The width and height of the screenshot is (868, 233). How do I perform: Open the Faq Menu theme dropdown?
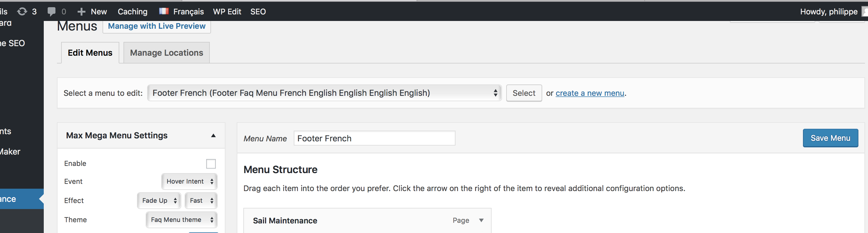point(182,220)
